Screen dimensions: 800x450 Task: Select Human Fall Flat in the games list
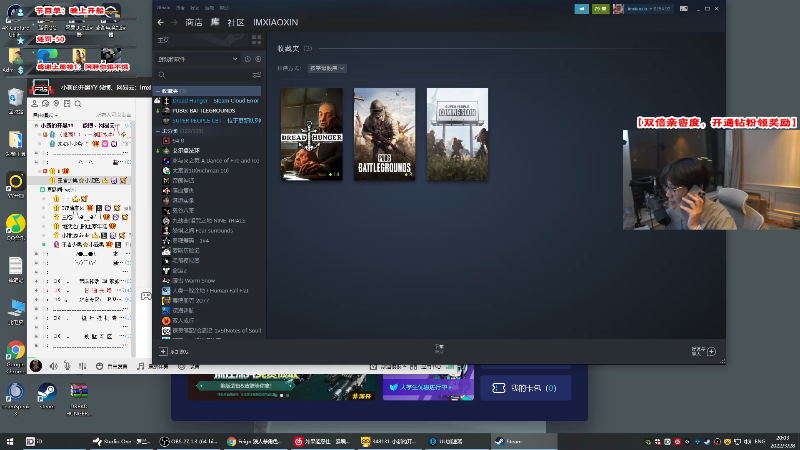[210, 290]
